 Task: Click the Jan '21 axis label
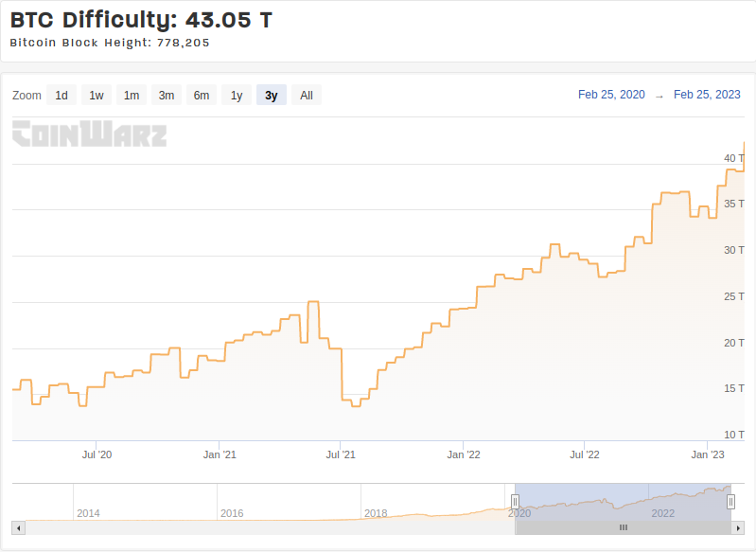220,454
